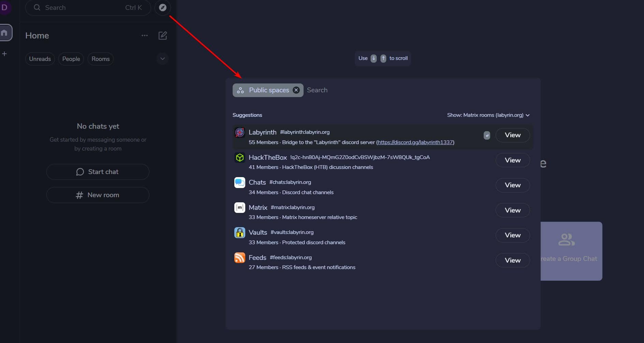The height and width of the screenshot is (343, 644).
Task: Click the user avatar with letter D
Action: pyautogui.click(x=4, y=7)
